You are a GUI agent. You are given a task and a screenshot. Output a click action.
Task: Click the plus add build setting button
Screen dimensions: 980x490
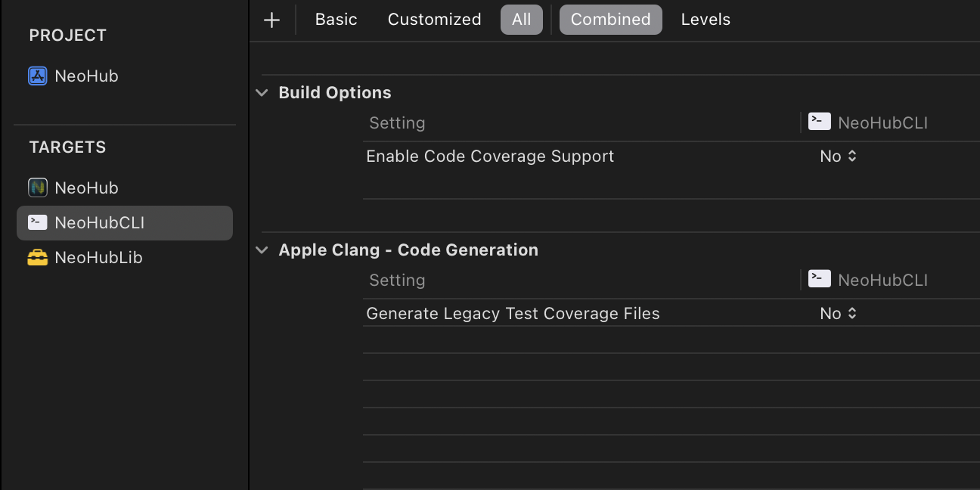pyautogui.click(x=271, y=20)
